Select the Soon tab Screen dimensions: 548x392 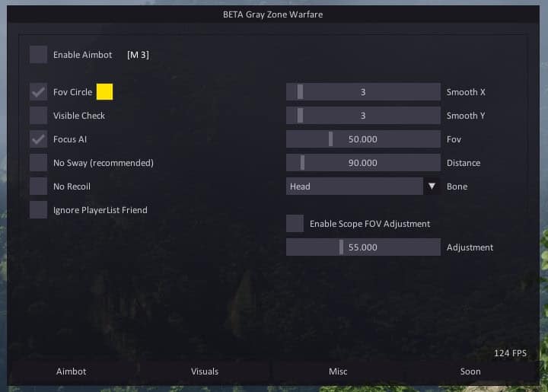(x=470, y=371)
